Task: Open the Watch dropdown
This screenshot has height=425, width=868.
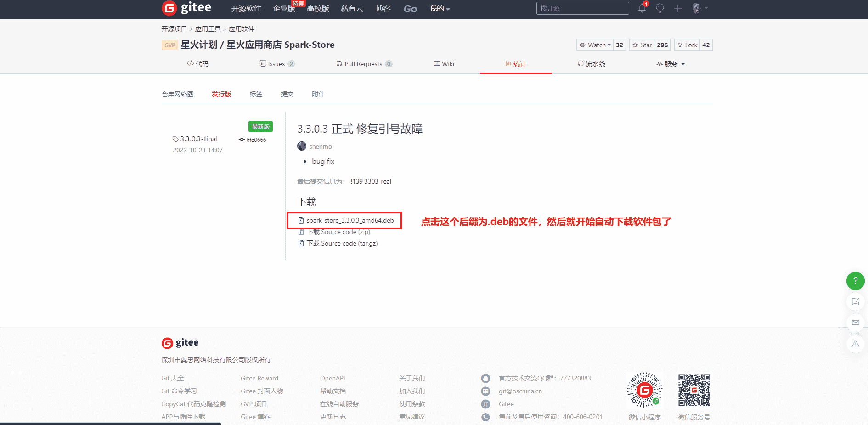Action: click(x=595, y=45)
